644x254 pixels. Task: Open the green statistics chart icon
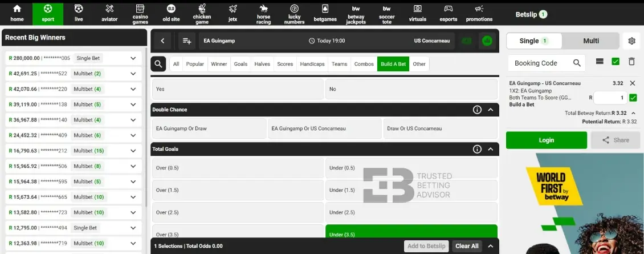pyautogui.click(x=487, y=41)
